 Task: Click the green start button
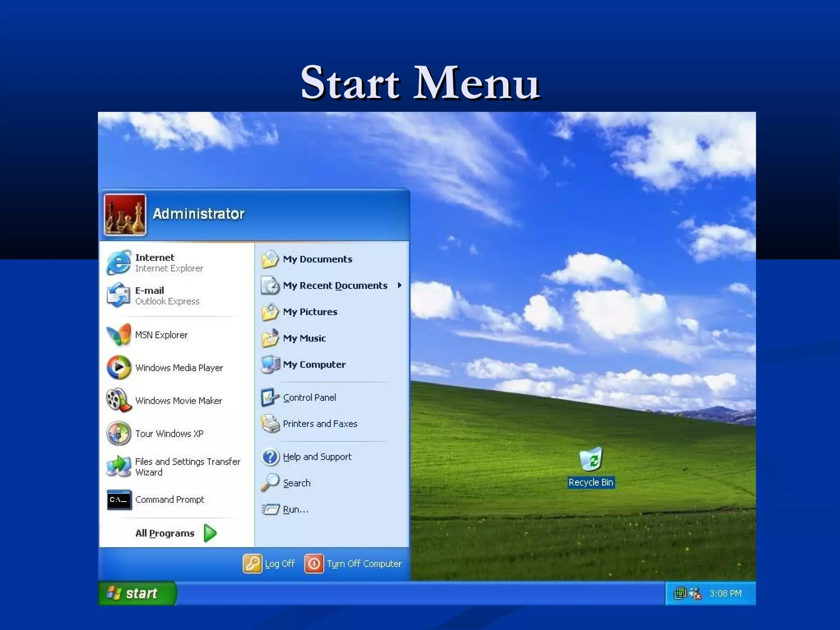click(137, 593)
